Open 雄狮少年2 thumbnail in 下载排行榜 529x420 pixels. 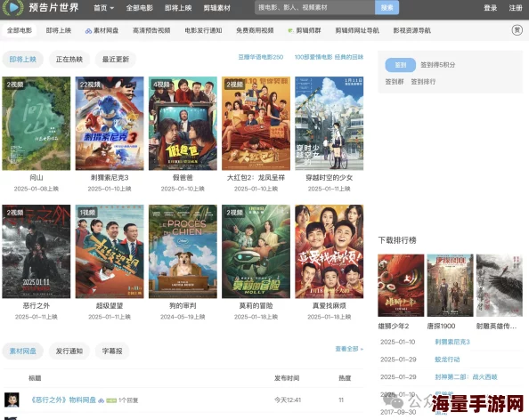tap(401, 286)
